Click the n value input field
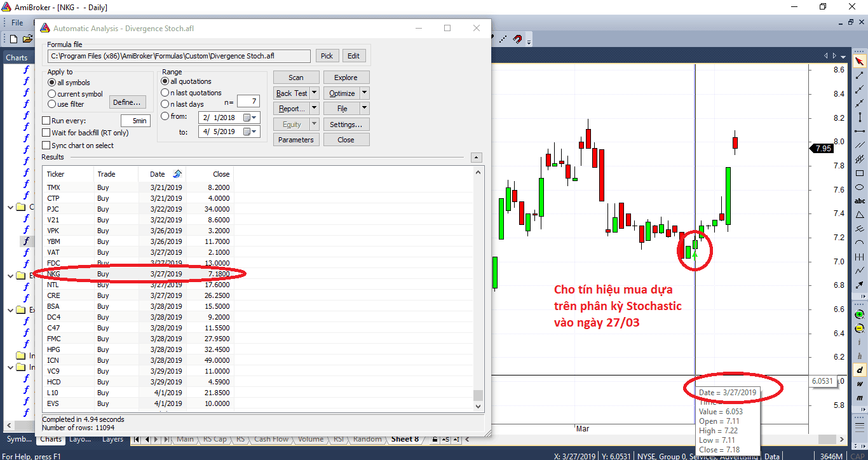Viewport: 868px width, 460px height. click(248, 101)
